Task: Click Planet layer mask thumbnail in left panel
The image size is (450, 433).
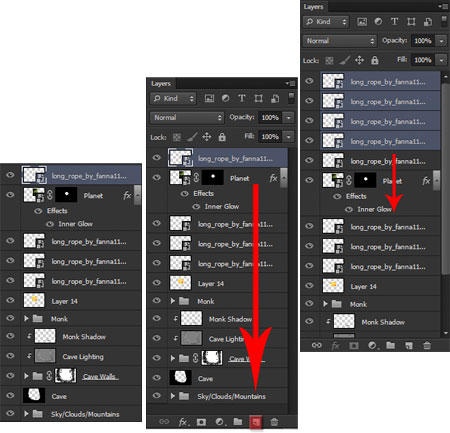Action: [x=66, y=195]
